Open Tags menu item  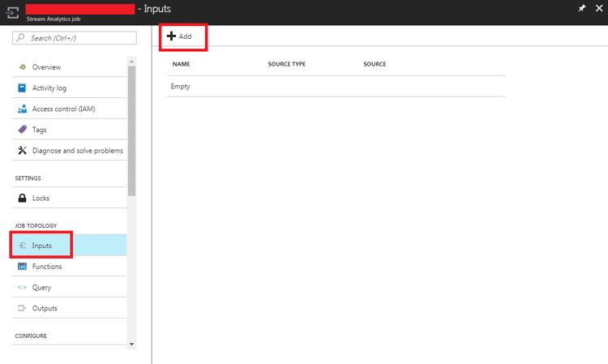tap(70, 130)
